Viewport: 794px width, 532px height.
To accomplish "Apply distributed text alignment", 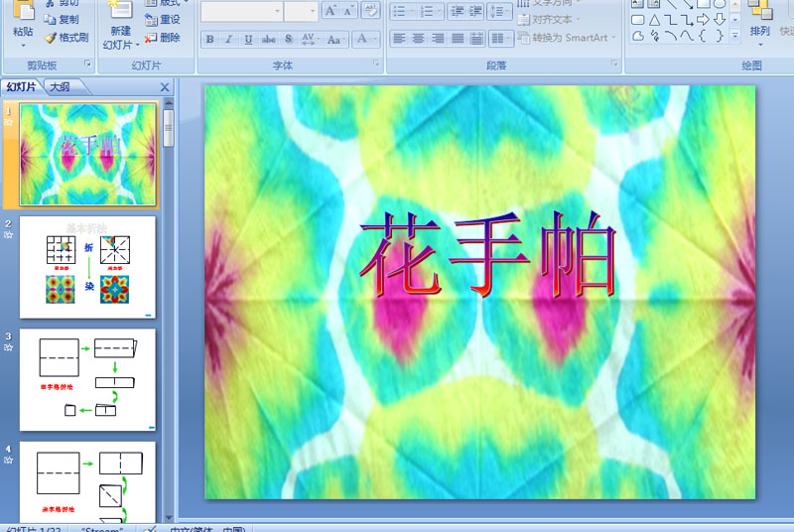I will [x=476, y=39].
